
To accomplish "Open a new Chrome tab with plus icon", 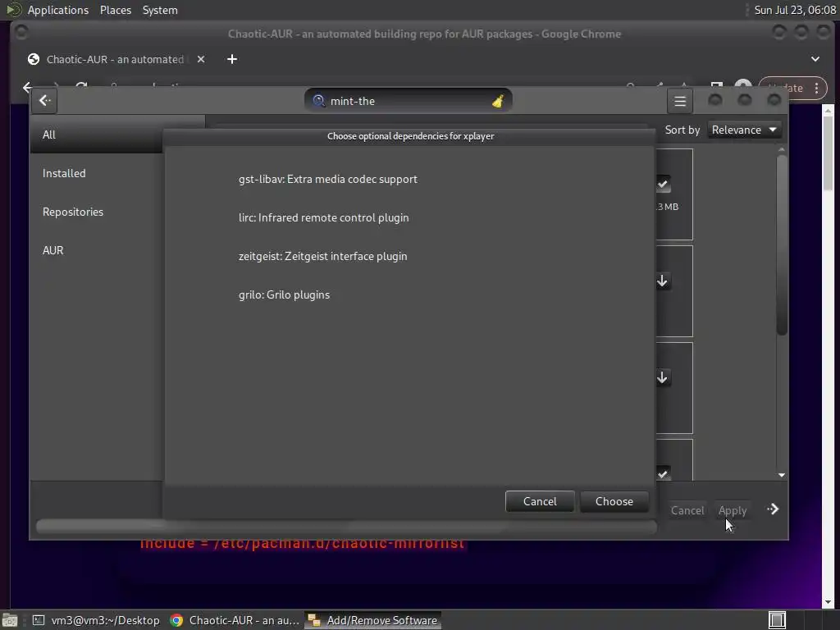I will (x=232, y=59).
